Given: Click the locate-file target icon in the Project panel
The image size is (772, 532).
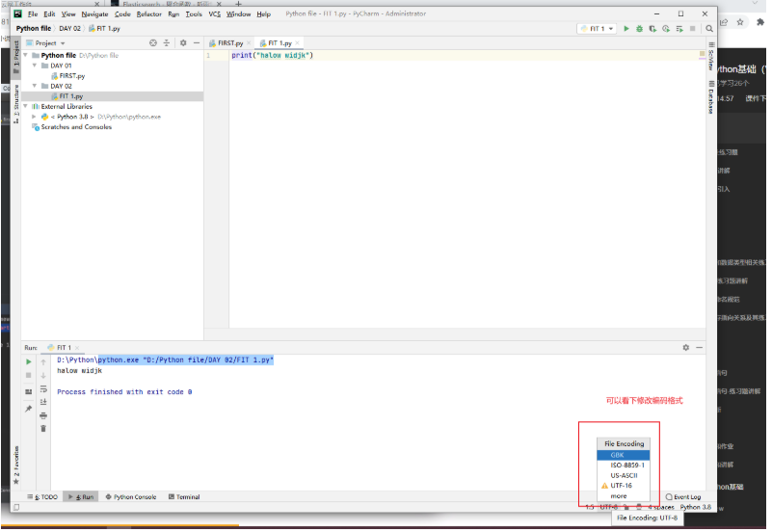Looking at the screenshot, I should click(x=153, y=42).
